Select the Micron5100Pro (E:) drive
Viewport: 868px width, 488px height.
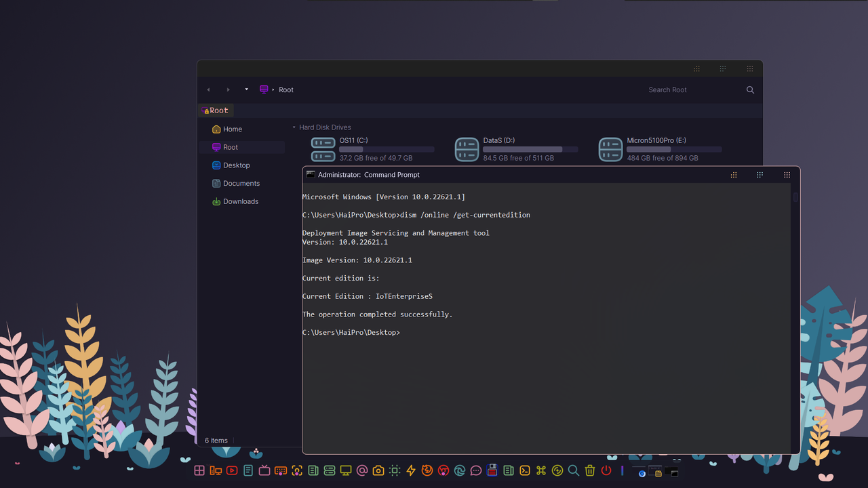[660, 149]
